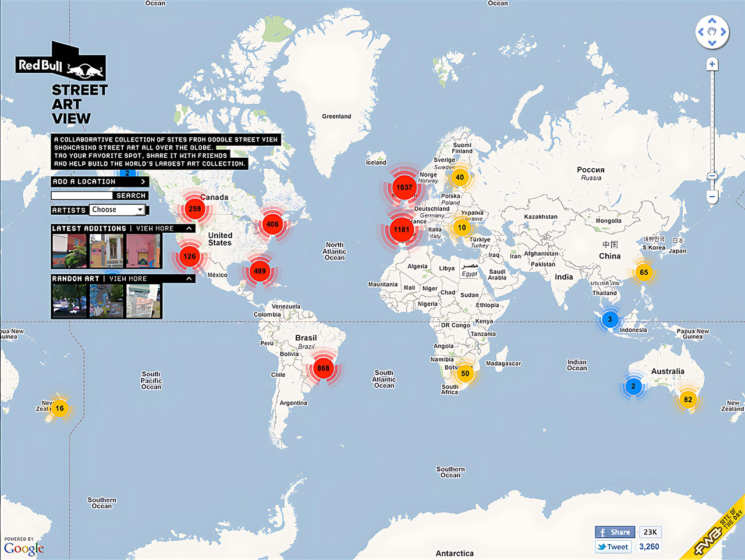Click the Search button
The width and height of the screenshot is (745, 560).
click(x=130, y=196)
